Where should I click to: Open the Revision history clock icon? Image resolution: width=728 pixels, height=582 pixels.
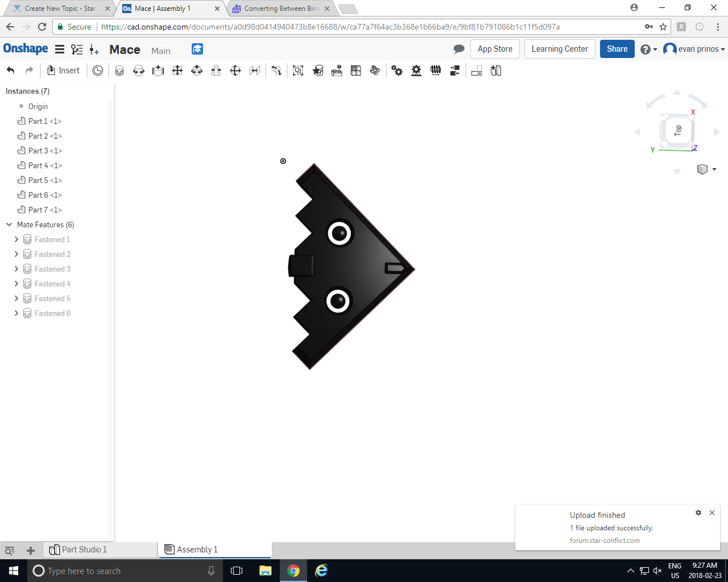[x=97, y=70]
